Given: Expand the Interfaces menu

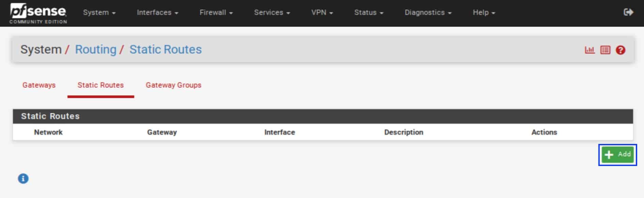Looking at the screenshot, I should [157, 13].
